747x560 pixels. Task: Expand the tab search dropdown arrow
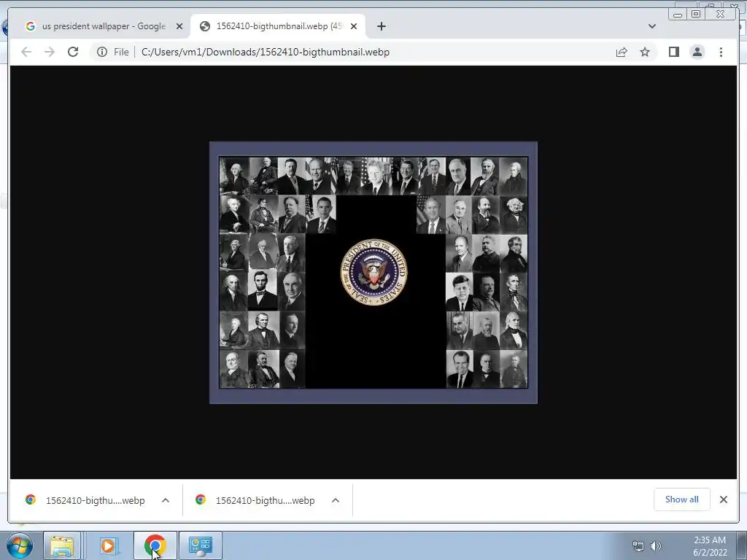(651, 26)
